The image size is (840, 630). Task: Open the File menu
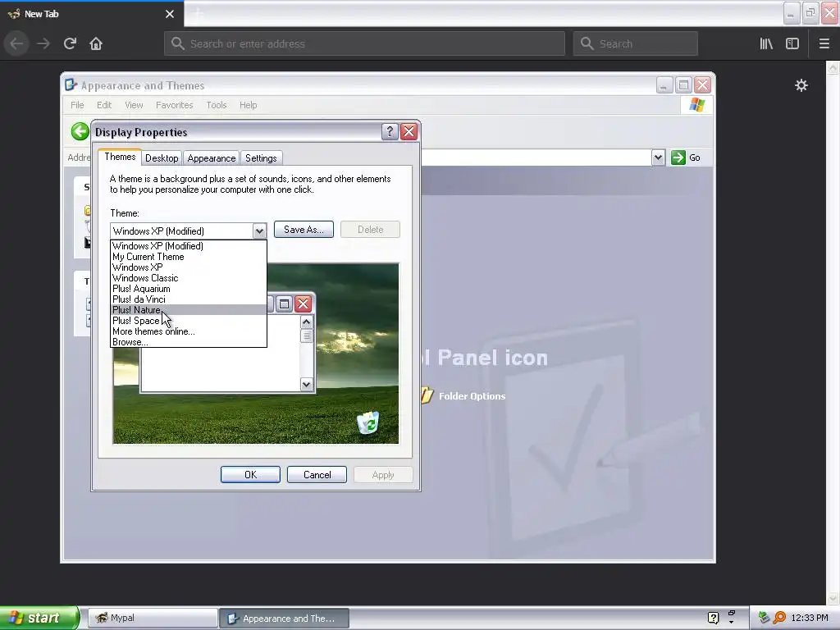pyautogui.click(x=77, y=105)
